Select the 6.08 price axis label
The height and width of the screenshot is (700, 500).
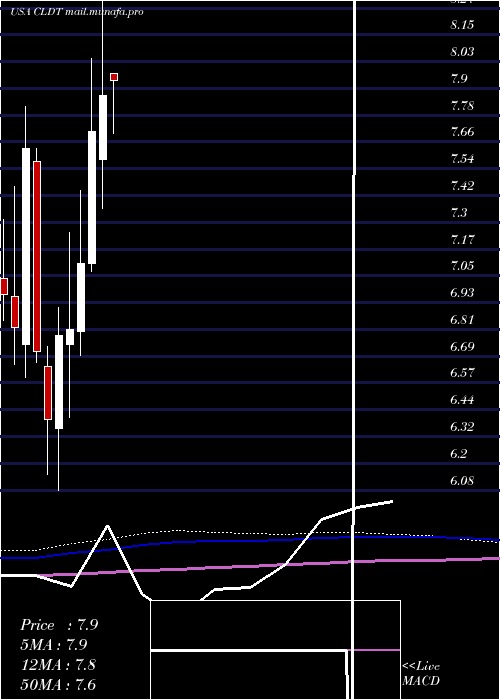point(462,480)
